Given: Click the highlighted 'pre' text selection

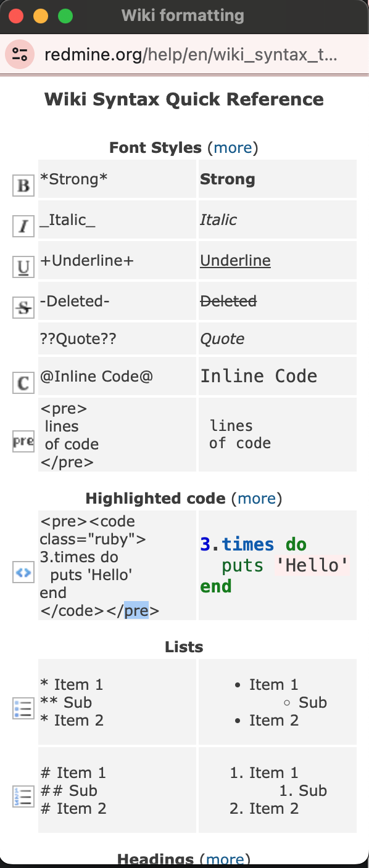Looking at the screenshot, I should pos(136,611).
